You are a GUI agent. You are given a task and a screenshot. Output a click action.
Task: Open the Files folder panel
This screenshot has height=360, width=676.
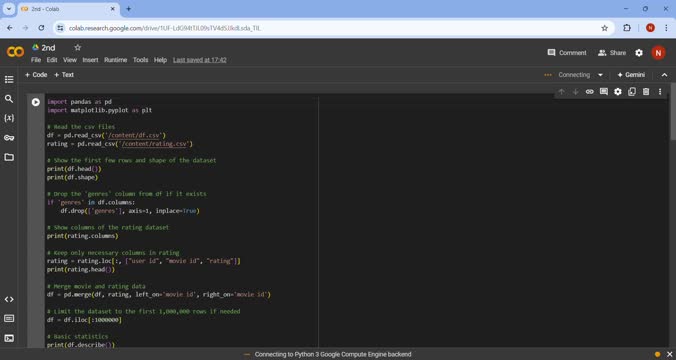click(x=9, y=157)
